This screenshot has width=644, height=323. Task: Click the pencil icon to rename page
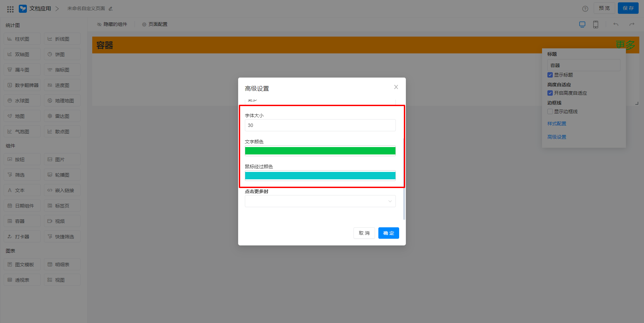[111, 9]
